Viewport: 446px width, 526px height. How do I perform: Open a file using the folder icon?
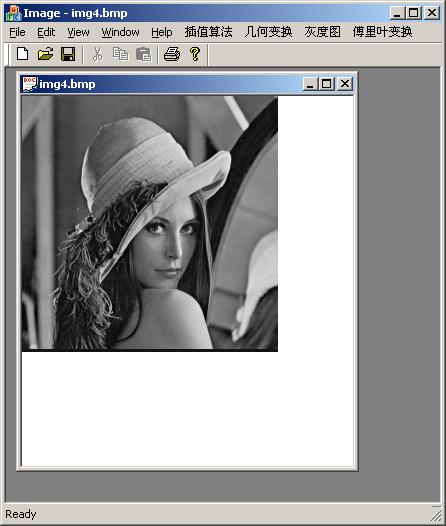[45, 54]
